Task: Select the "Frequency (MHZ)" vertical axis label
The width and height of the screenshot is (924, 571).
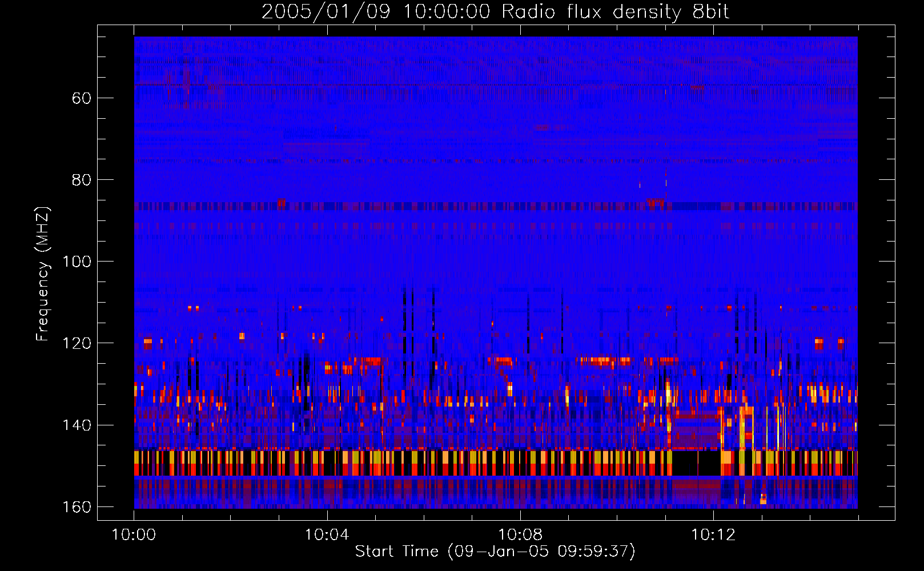Action: (43, 274)
